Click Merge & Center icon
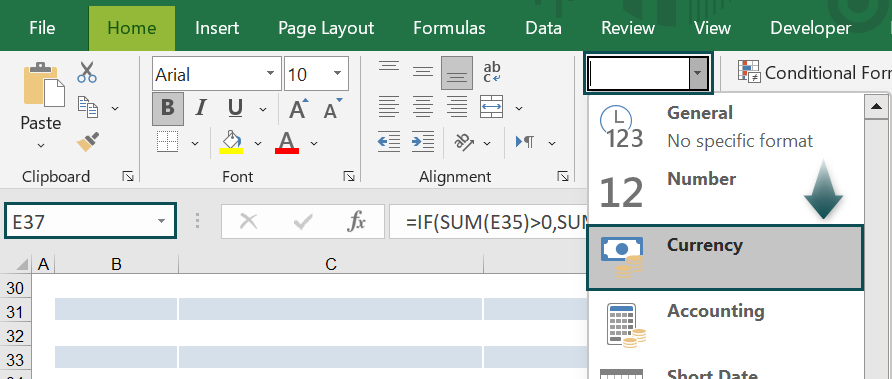Screen dimensions: 892x379 tap(492, 107)
